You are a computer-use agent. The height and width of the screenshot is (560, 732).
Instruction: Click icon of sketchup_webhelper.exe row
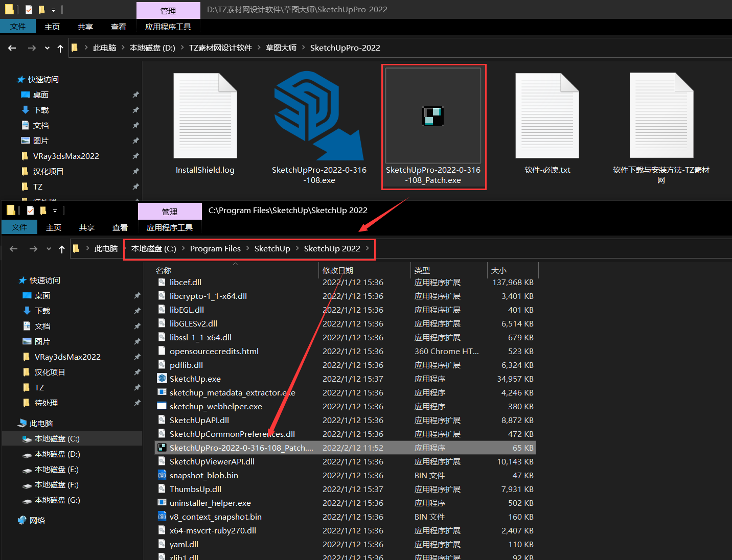[162, 406]
